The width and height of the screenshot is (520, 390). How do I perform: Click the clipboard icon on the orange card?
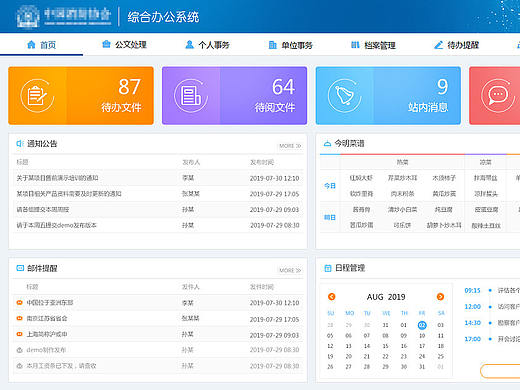pos(37,96)
